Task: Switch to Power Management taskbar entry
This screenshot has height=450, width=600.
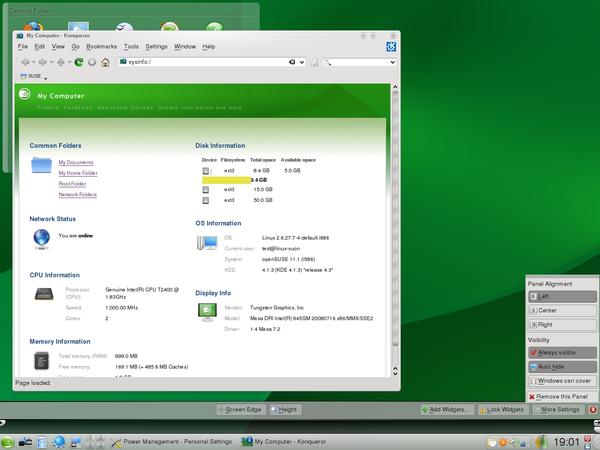Action: point(171,442)
